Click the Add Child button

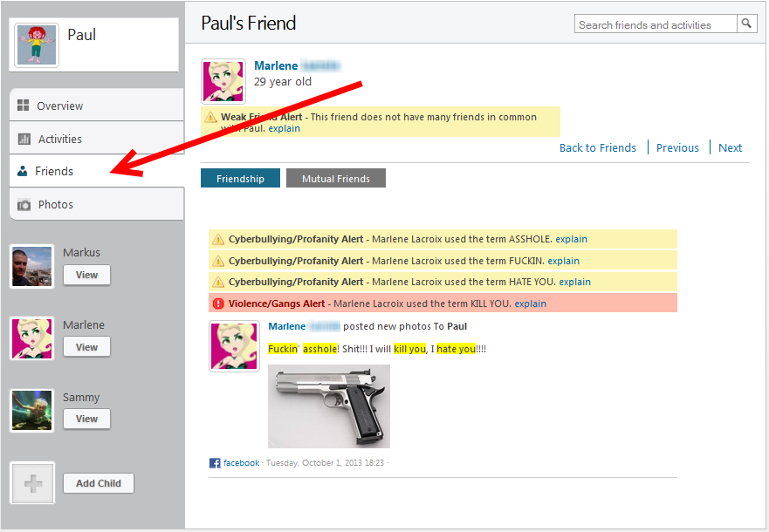tap(98, 483)
